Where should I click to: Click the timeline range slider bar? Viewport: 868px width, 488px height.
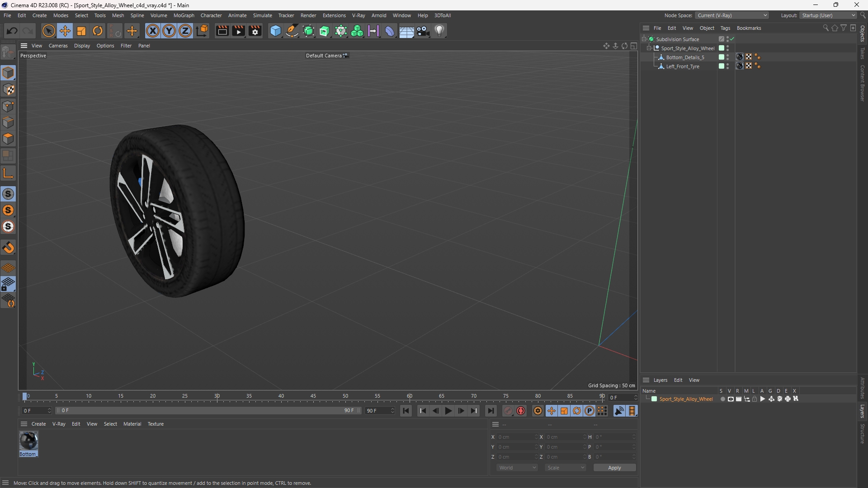[x=208, y=410]
